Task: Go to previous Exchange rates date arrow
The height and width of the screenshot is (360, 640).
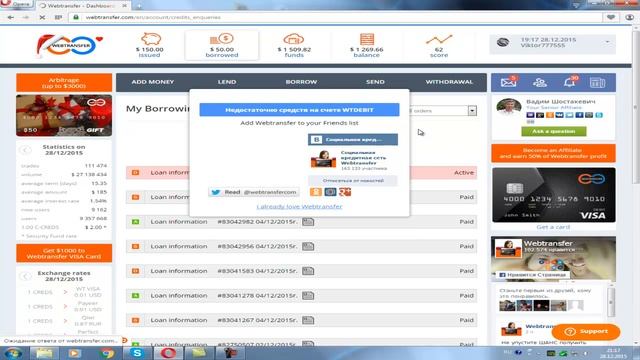Action: pyautogui.click(x=25, y=276)
